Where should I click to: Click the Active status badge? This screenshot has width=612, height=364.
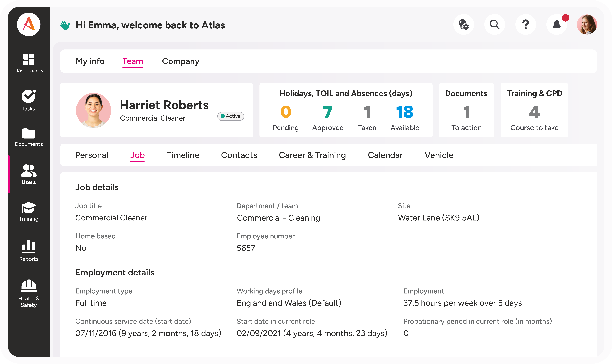click(x=231, y=116)
